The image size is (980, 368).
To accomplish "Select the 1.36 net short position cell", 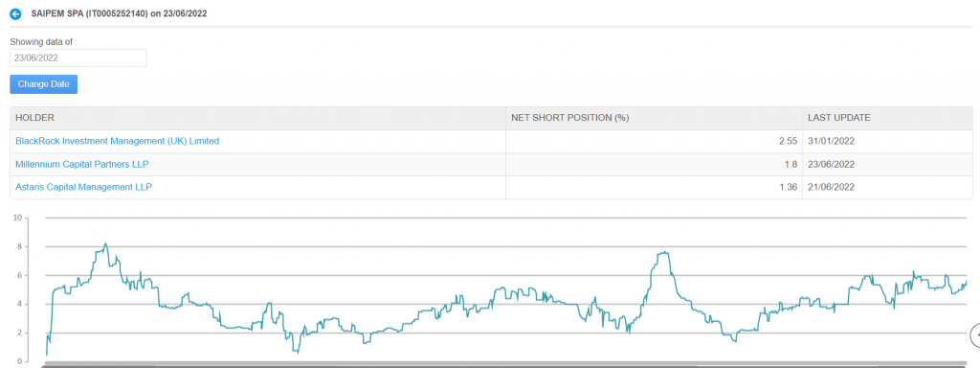I will point(654,187).
